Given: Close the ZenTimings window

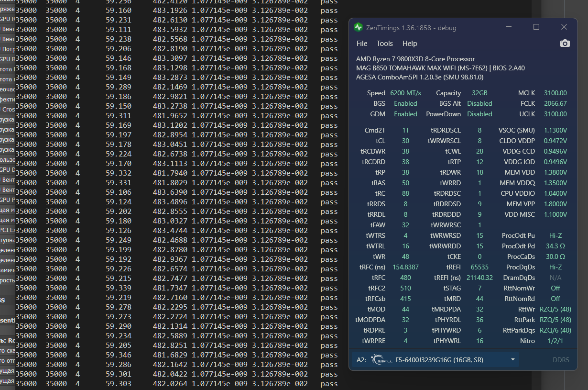Looking at the screenshot, I should (564, 27).
